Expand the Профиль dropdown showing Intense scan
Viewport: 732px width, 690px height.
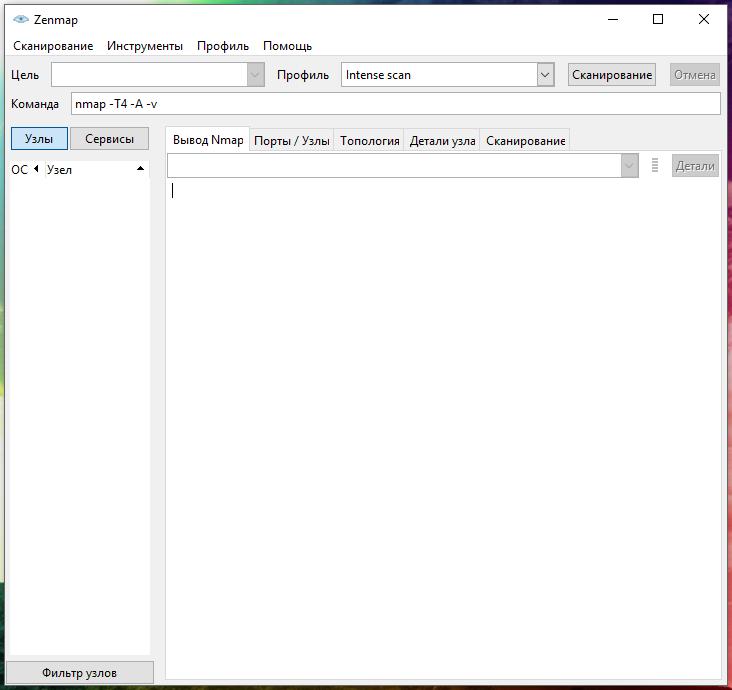click(545, 75)
